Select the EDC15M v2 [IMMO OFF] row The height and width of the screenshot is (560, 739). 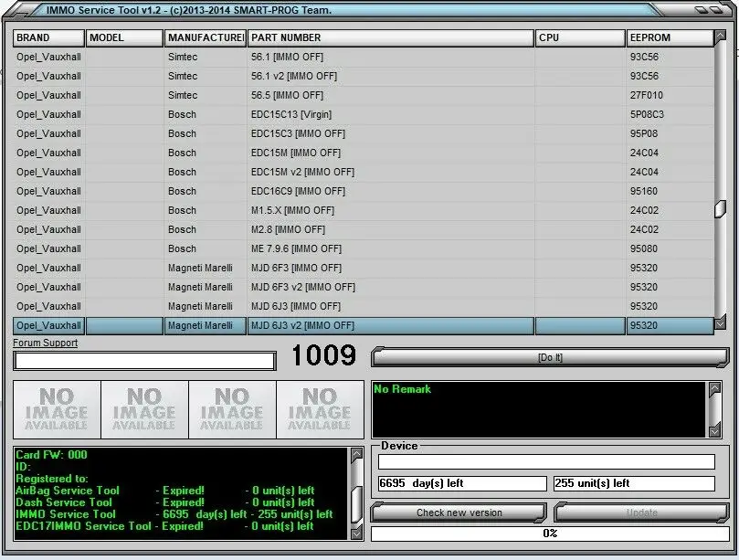point(364,172)
